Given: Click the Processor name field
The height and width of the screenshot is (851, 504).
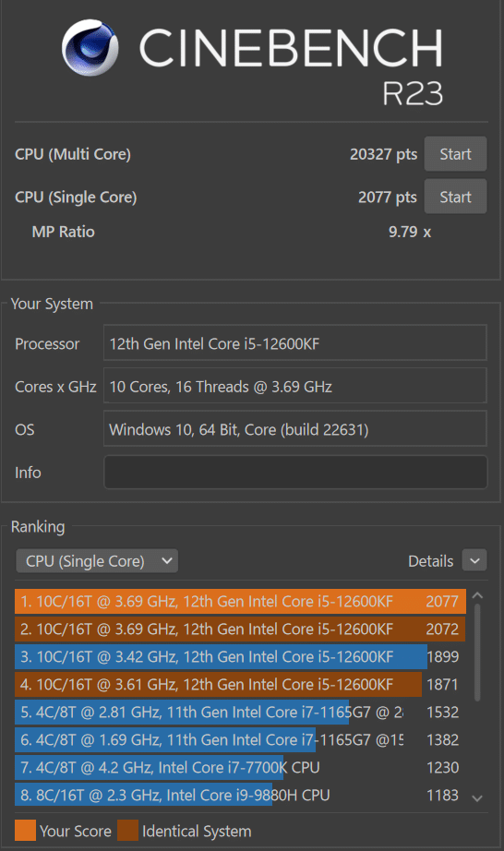Looking at the screenshot, I should pos(295,343).
